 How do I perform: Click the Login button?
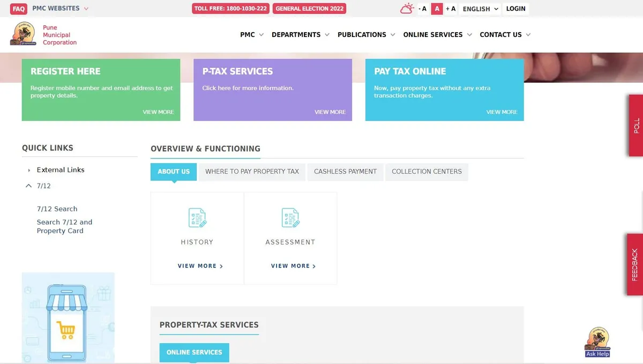pos(515,9)
